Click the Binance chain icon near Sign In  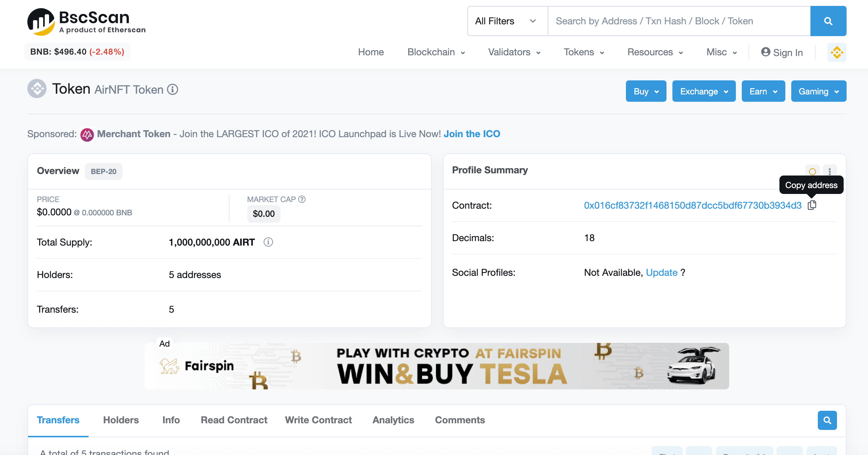tap(837, 52)
